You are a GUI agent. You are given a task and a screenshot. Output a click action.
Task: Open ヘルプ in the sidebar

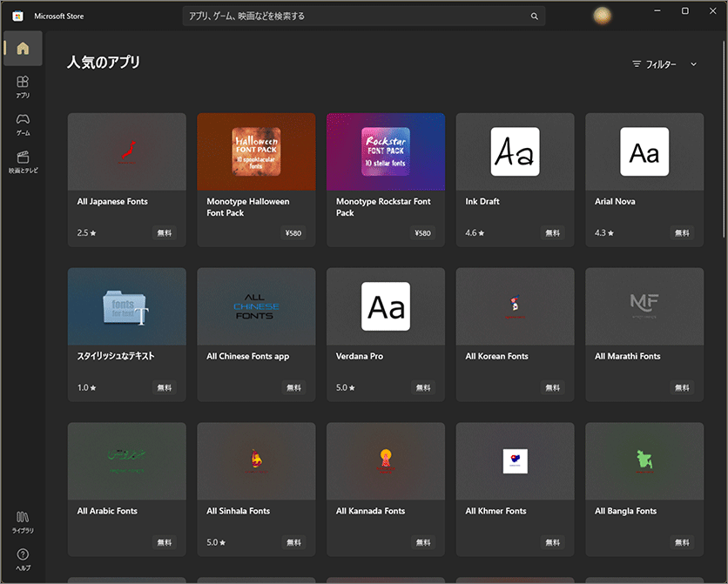[23, 560]
